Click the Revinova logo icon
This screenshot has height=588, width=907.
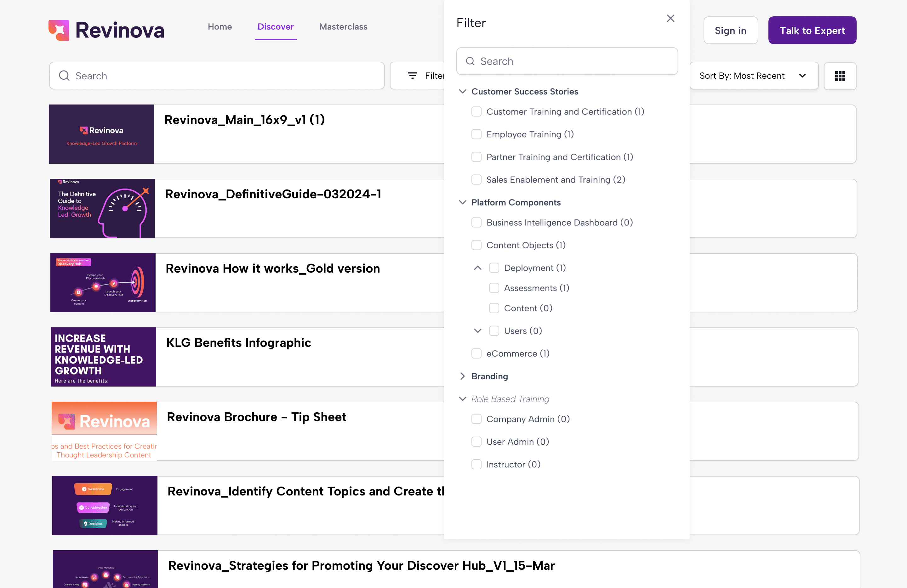pos(59,30)
